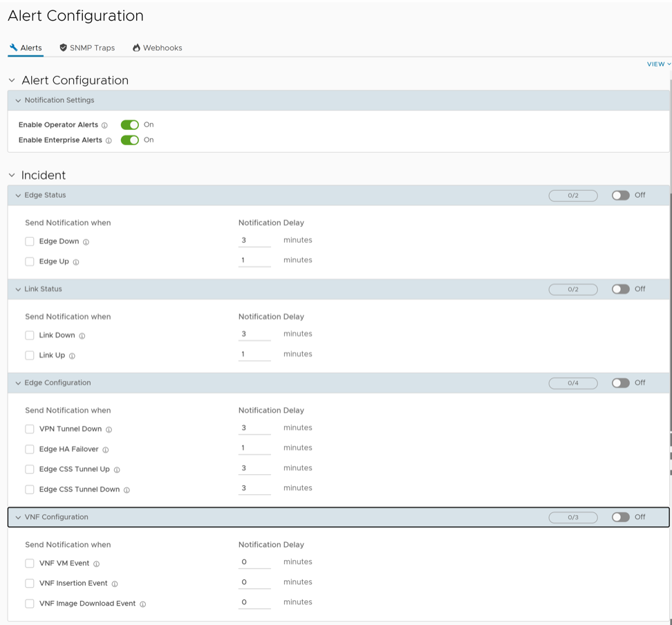Turn off Enable Operator Alerts toggle
Screen dimensions: 672x625
tap(129, 125)
